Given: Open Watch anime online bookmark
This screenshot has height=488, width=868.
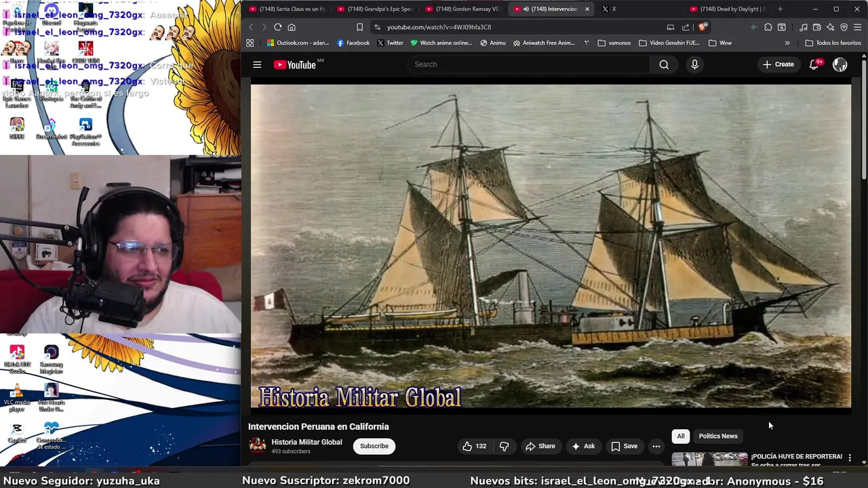Looking at the screenshot, I should tap(441, 43).
